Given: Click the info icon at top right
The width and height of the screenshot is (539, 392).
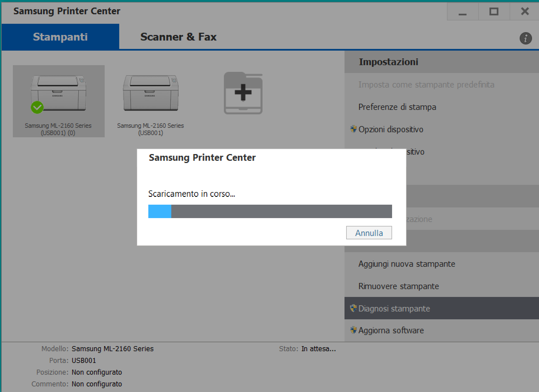Looking at the screenshot, I should coord(525,38).
